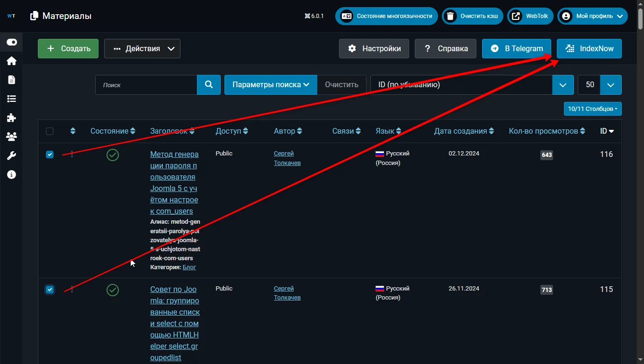Open the Мой профиль menu
The width and height of the screenshot is (644, 364).
[x=592, y=16]
